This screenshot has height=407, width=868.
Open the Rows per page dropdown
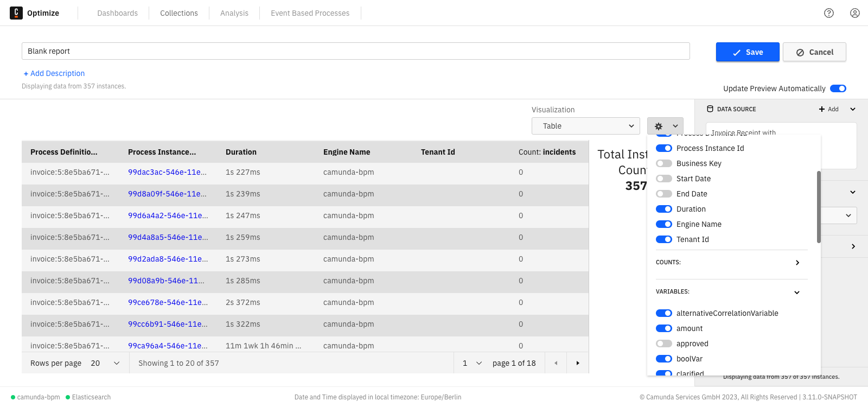tap(105, 363)
